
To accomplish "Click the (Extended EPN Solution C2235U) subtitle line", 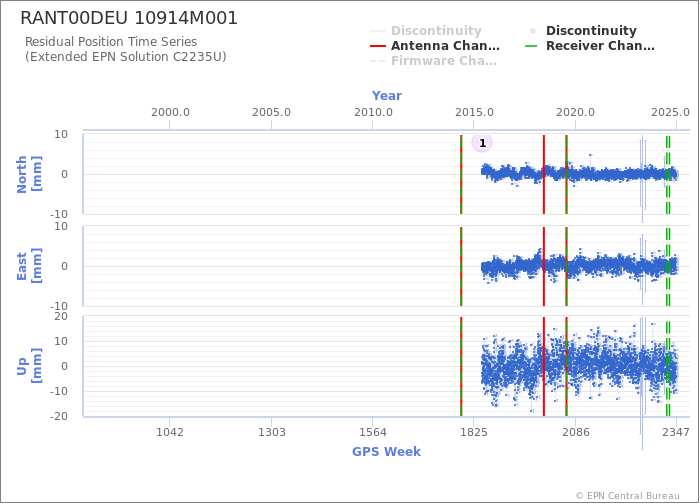I will [125, 57].
